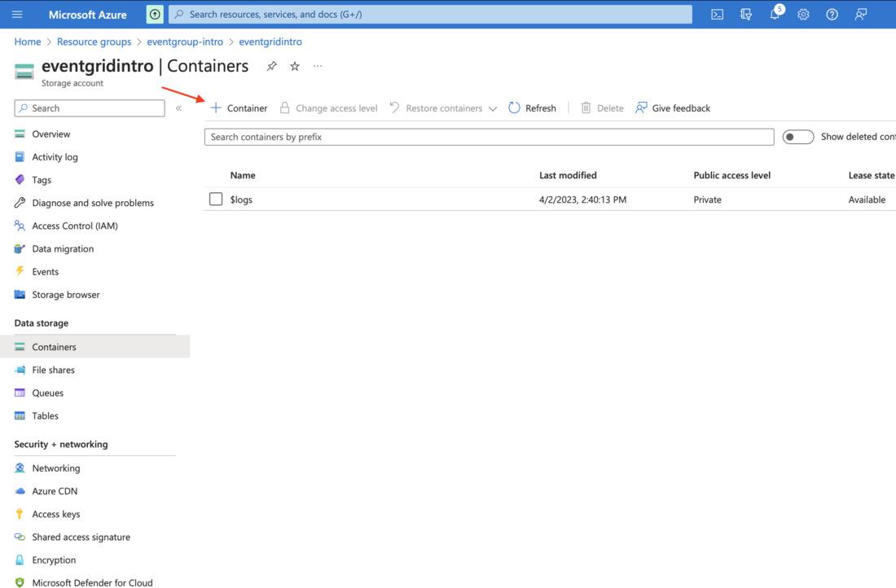Open Diagnose and solve problems
The image size is (896, 588).
(94, 203)
